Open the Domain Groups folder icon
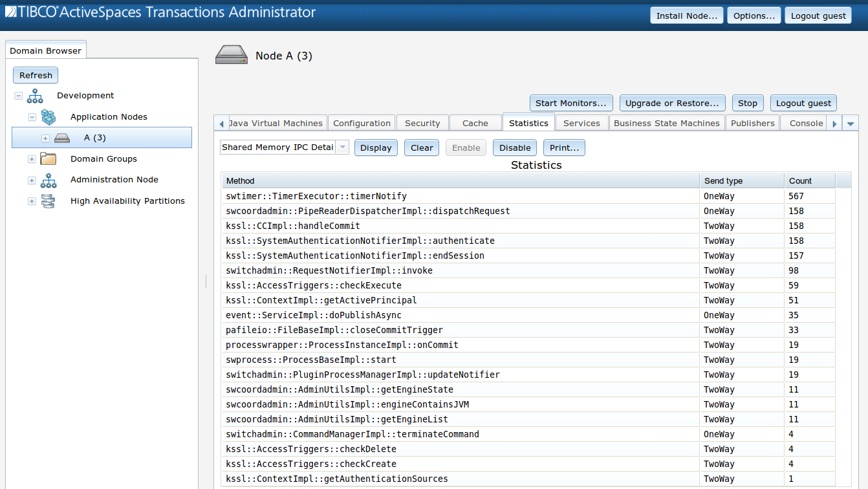Viewport: 868px width, 489px height. tap(48, 158)
